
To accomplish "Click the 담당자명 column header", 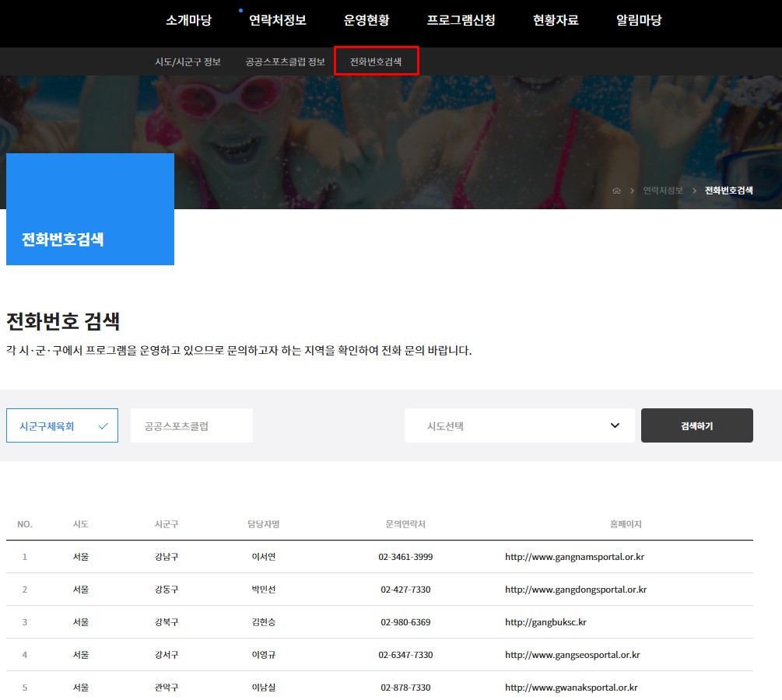I will (x=264, y=524).
